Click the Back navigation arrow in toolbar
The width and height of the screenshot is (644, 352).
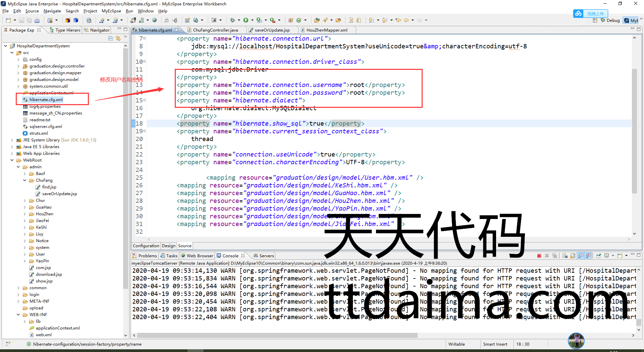(406, 20)
